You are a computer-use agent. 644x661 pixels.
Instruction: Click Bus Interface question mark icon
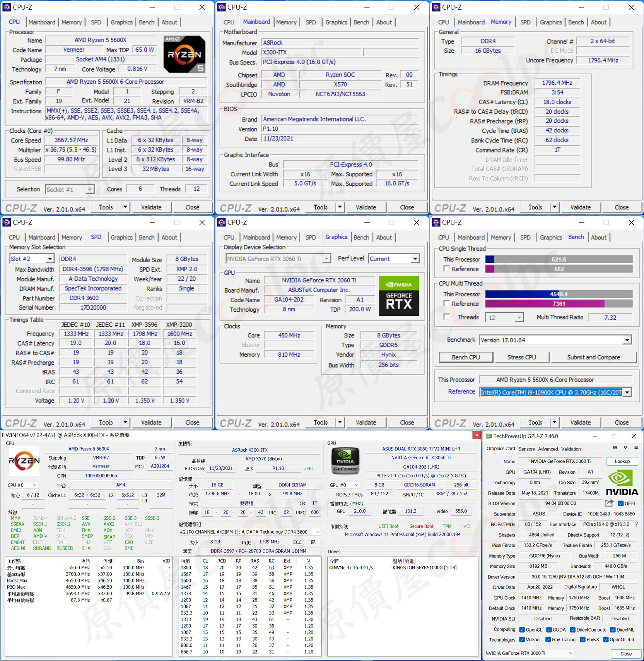(x=636, y=524)
